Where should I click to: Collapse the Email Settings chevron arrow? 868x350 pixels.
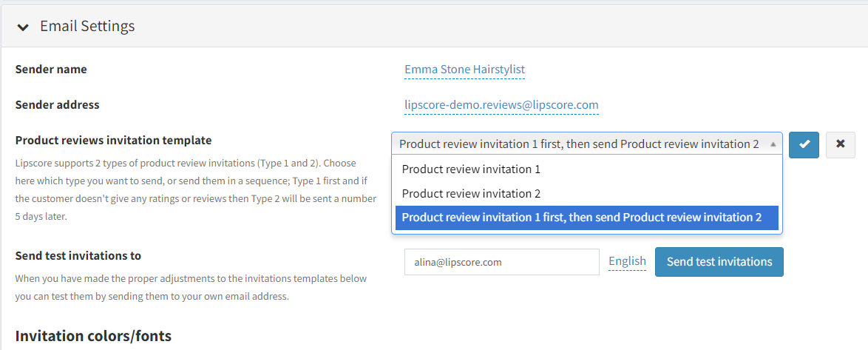pos(24,27)
